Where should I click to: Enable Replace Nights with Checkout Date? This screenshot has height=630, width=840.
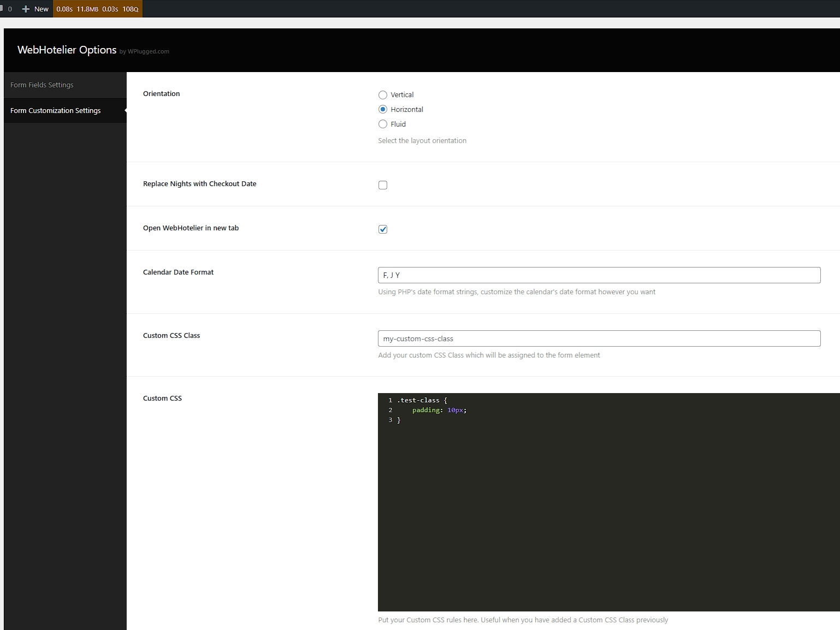click(x=383, y=185)
